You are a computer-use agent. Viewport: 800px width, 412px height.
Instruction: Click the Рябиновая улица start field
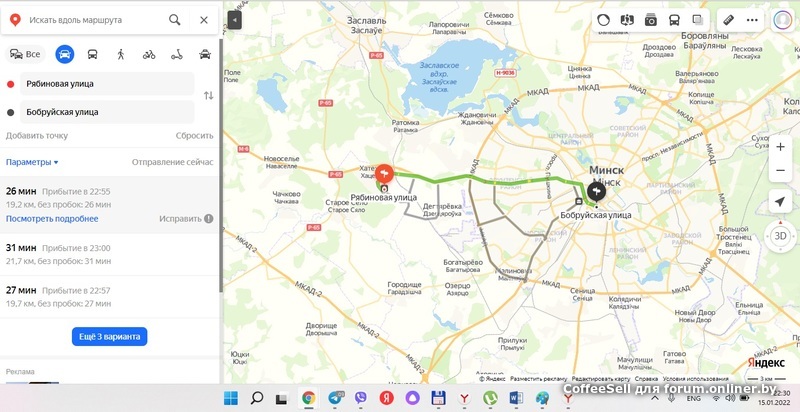pos(107,84)
